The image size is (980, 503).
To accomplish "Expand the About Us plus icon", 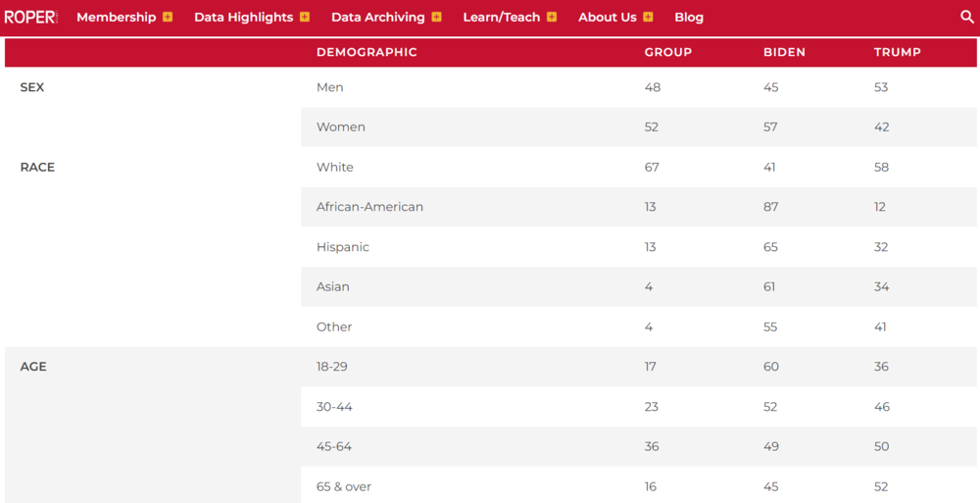I will 648,17.
